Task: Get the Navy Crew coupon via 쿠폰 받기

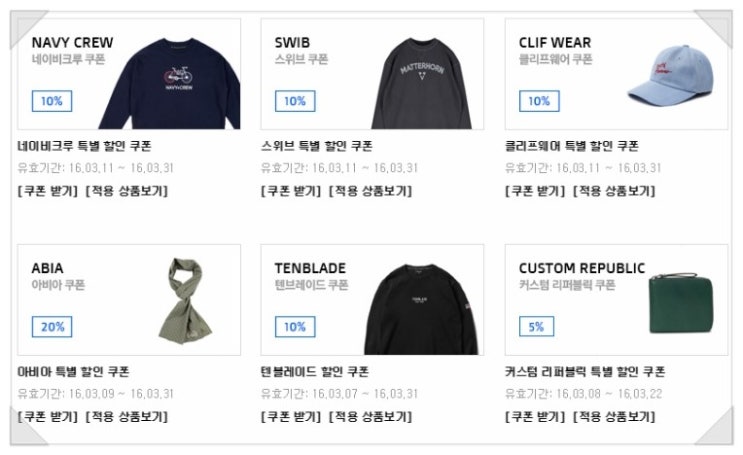Action: pos(47,191)
